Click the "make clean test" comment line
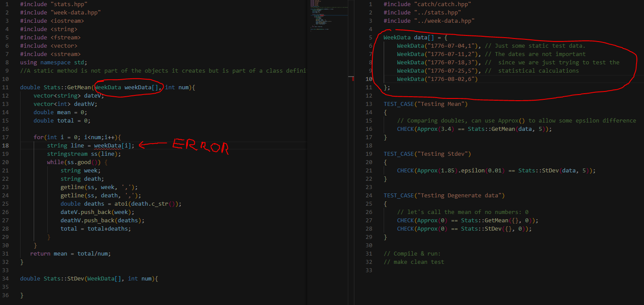This screenshot has width=644, height=305. (414, 262)
